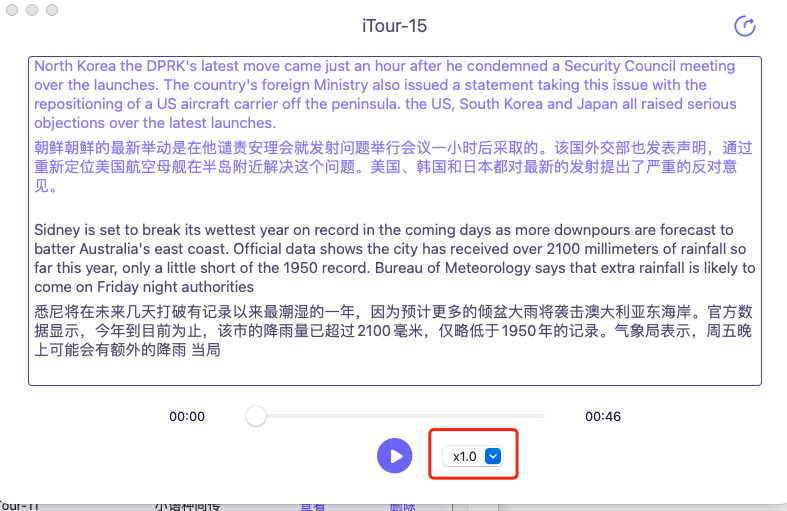Click the 查看 link in the background list

pos(313,506)
